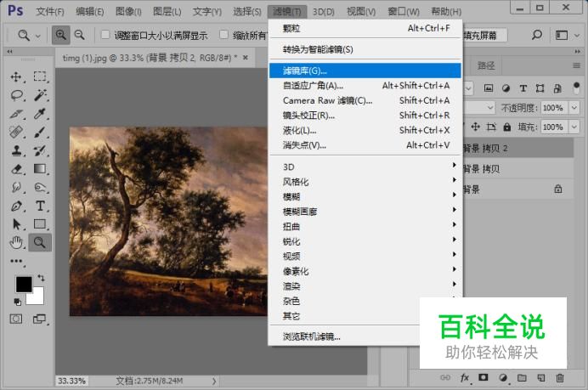
Task: Click the lock all padlock icon
Action: [x=506, y=127]
